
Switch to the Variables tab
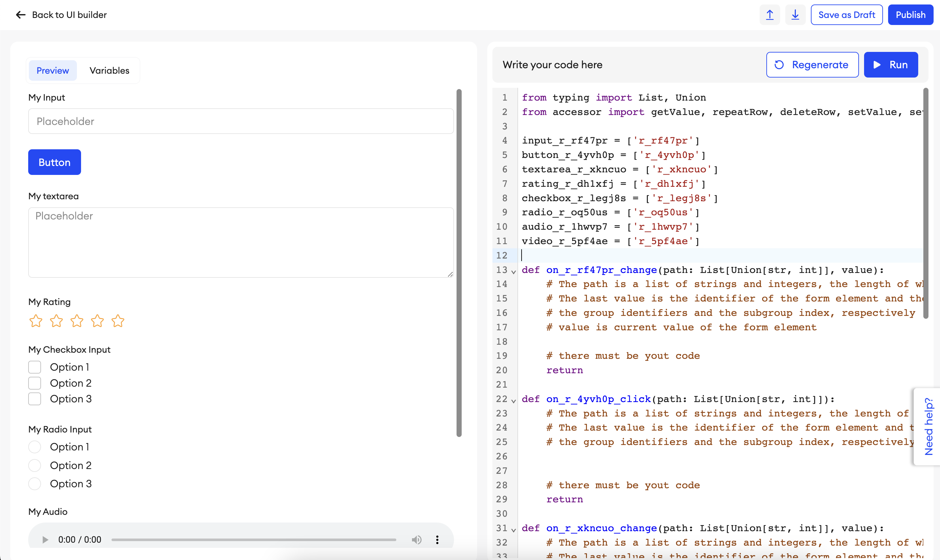click(x=109, y=70)
